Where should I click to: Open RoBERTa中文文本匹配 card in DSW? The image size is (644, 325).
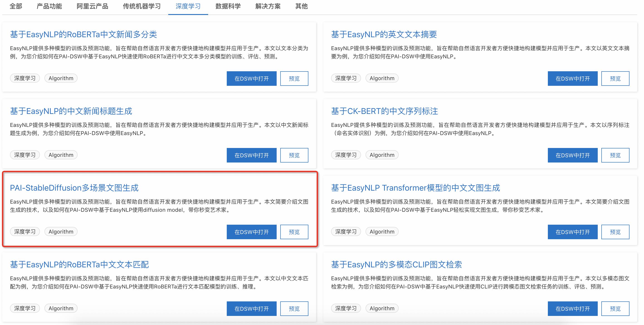point(251,308)
